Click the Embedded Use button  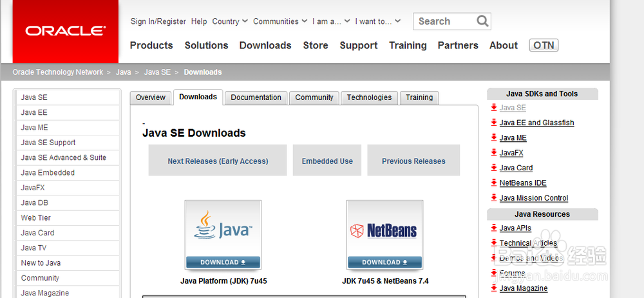pos(327,161)
